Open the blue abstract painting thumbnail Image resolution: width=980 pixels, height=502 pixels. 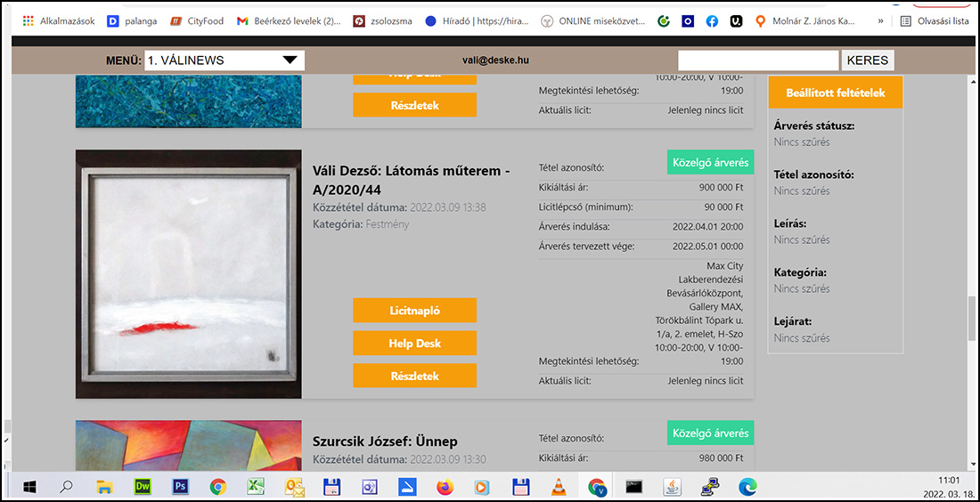pyautogui.click(x=189, y=101)
